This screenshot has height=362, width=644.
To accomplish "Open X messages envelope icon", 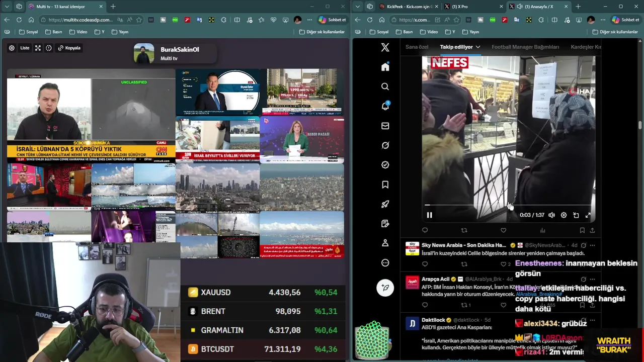I will click(385, 126).
